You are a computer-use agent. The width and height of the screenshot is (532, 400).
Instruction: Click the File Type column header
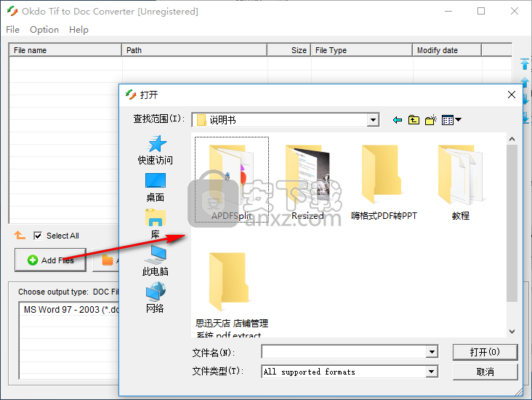(361, 50)
